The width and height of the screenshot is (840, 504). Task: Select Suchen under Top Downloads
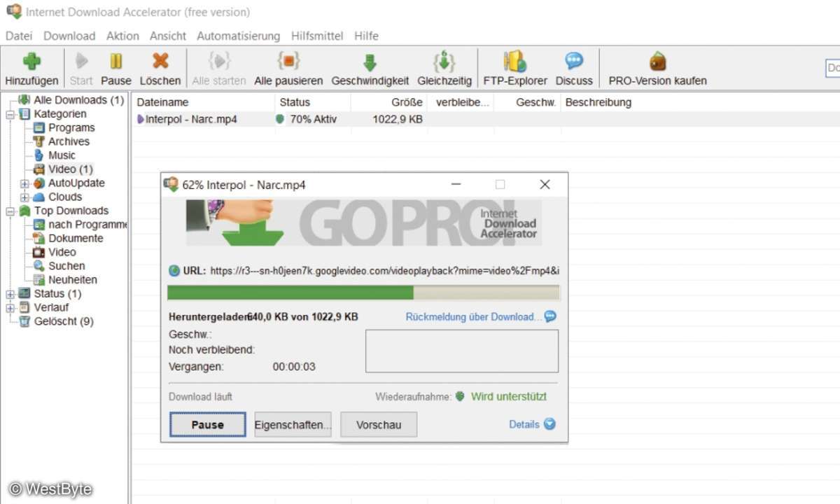coord(66,266)
